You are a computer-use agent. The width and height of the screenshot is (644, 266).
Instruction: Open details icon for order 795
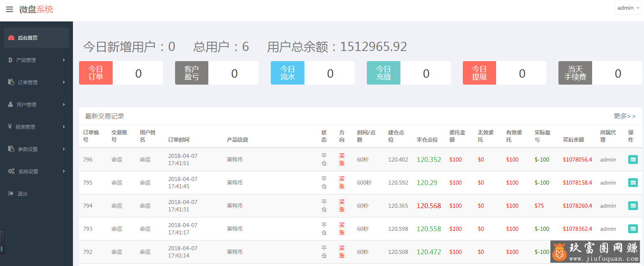click(x=633, y=183)
